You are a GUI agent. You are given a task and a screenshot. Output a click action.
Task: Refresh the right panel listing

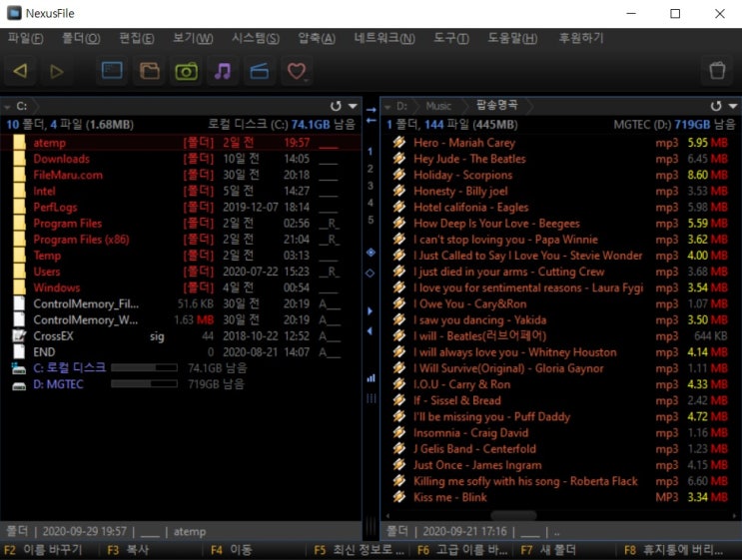[x=716, y=106]
